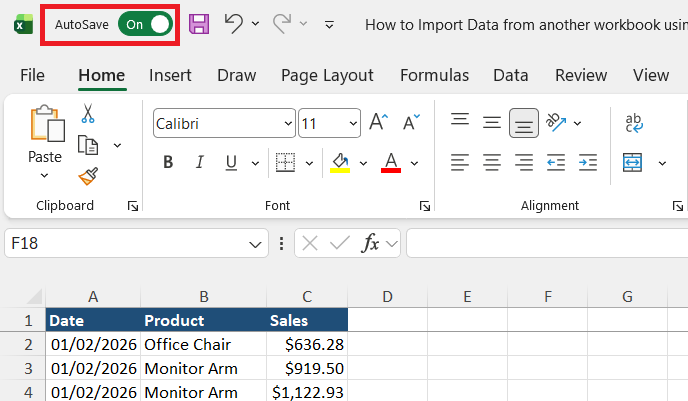Open the font size 11 box
Image resolution: width=688 pixels, height=401 pixels.
click(330, 123)
